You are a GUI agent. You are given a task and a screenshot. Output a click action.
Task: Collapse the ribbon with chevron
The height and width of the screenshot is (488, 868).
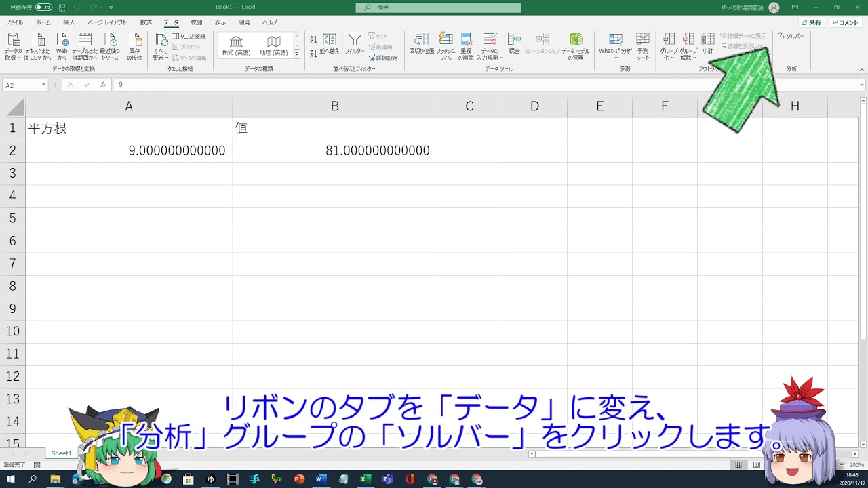tap(862, 69)
